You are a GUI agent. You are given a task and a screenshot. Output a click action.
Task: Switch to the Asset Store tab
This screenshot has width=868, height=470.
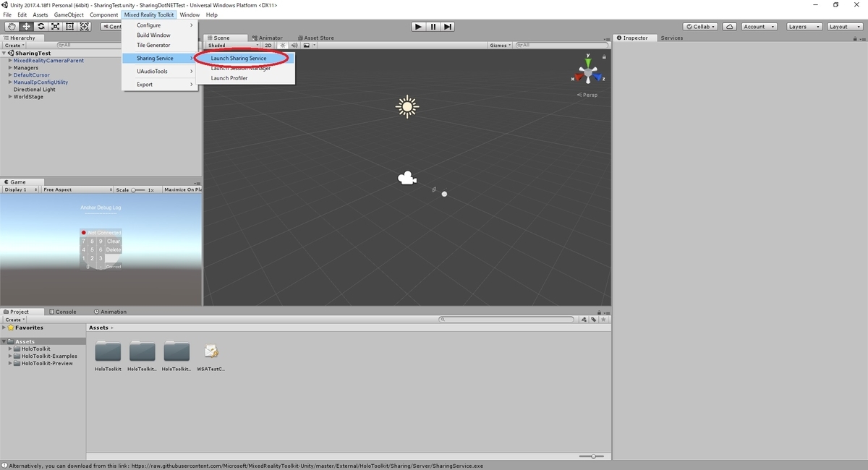tap(315, 38)
